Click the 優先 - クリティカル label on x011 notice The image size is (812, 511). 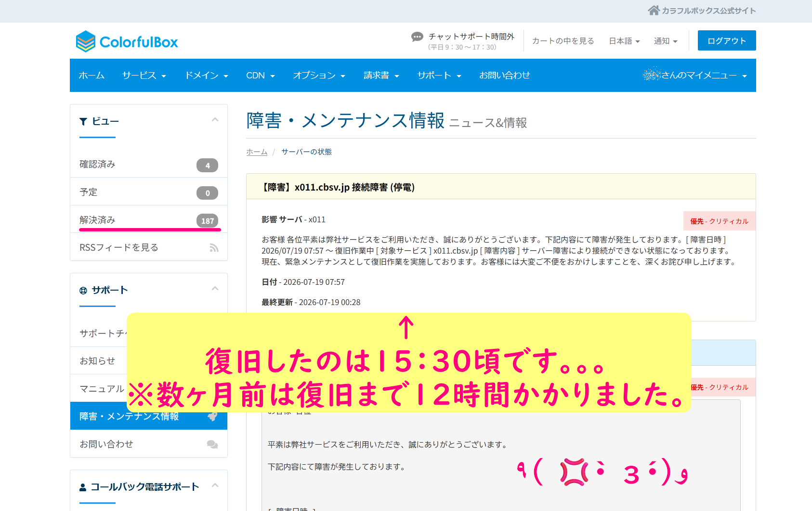click(x=720, y=221)
